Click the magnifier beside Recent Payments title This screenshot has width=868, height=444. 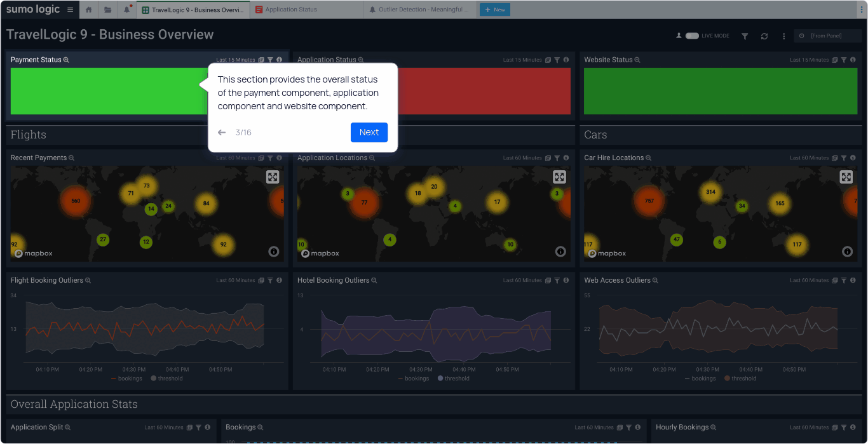pos(72,158)
